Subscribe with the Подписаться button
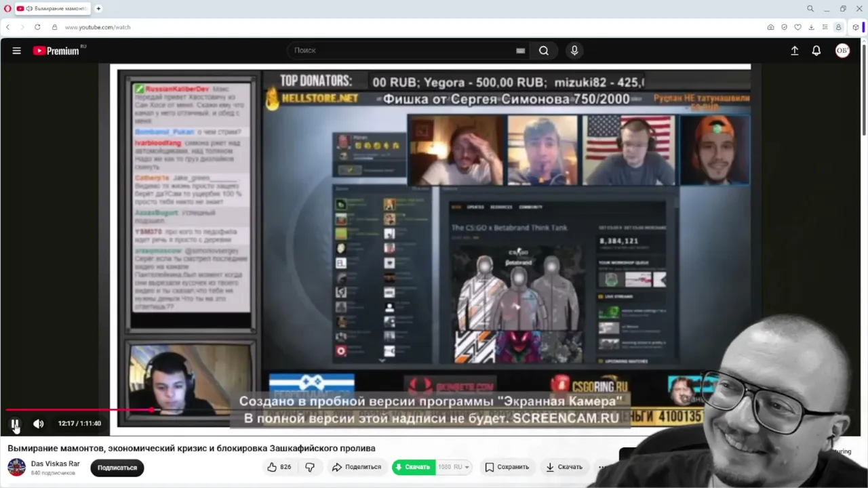Screen dimensions: 868x488 117,468
